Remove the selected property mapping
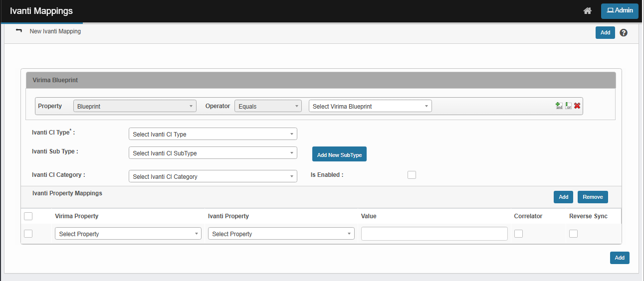This screenshot has height=281, width=644. click(x=593, y=197)
